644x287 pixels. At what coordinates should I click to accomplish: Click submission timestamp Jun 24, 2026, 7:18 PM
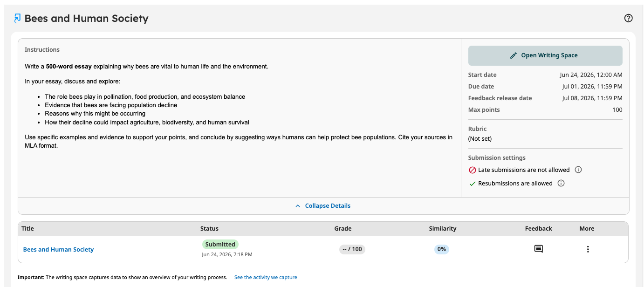227,255
